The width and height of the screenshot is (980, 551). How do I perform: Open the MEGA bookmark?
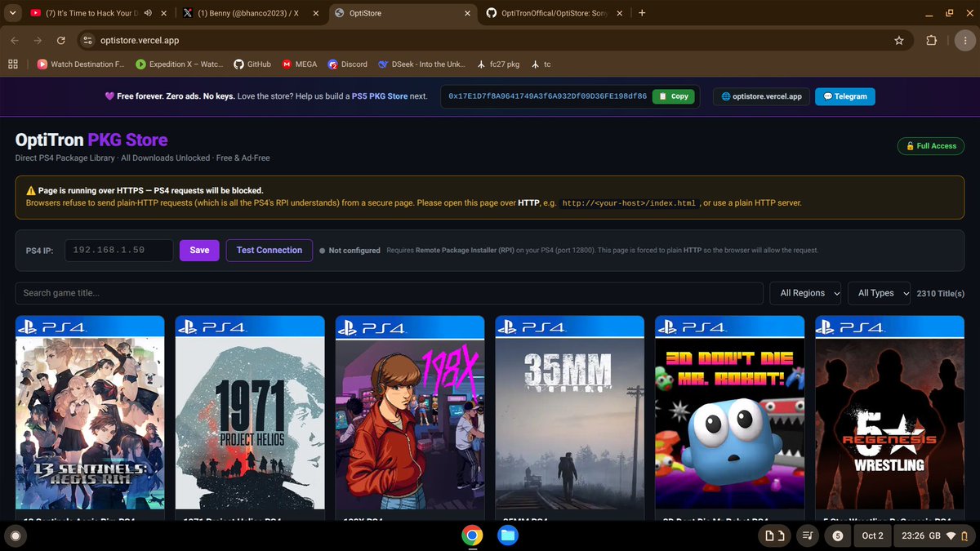[x=300, y=64]
